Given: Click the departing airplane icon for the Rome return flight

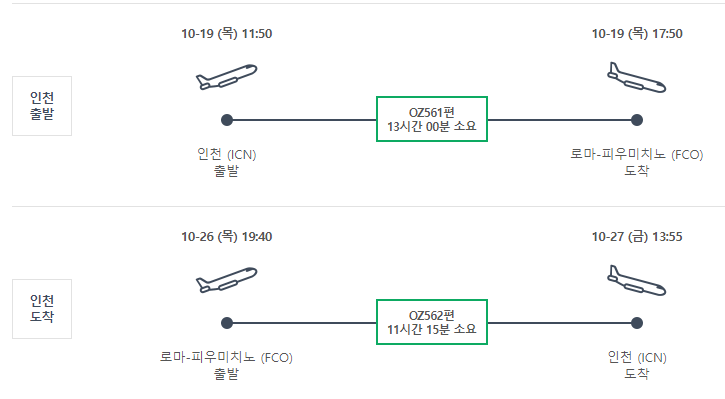Looking at the screenshot, I should pos(227,280).
